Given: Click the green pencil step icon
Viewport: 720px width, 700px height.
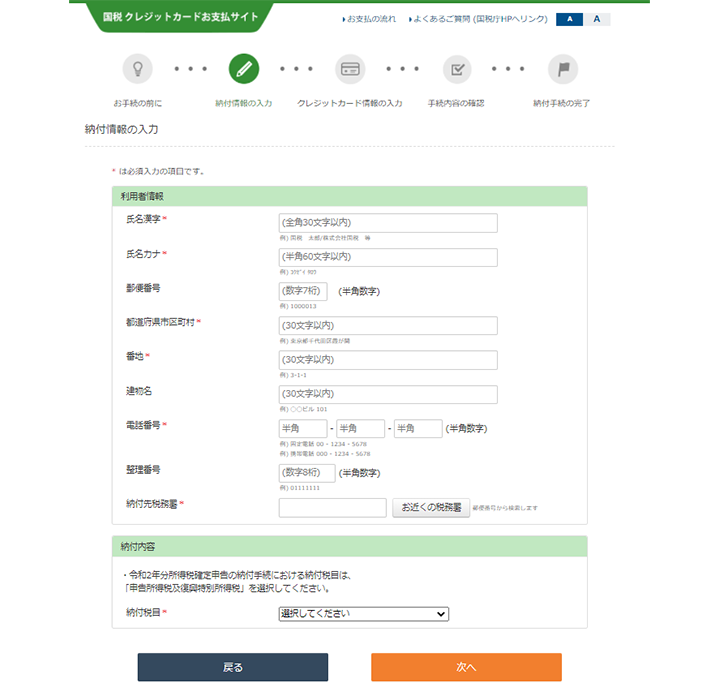Looking at the screenshot, I should [x=244, y=69].
